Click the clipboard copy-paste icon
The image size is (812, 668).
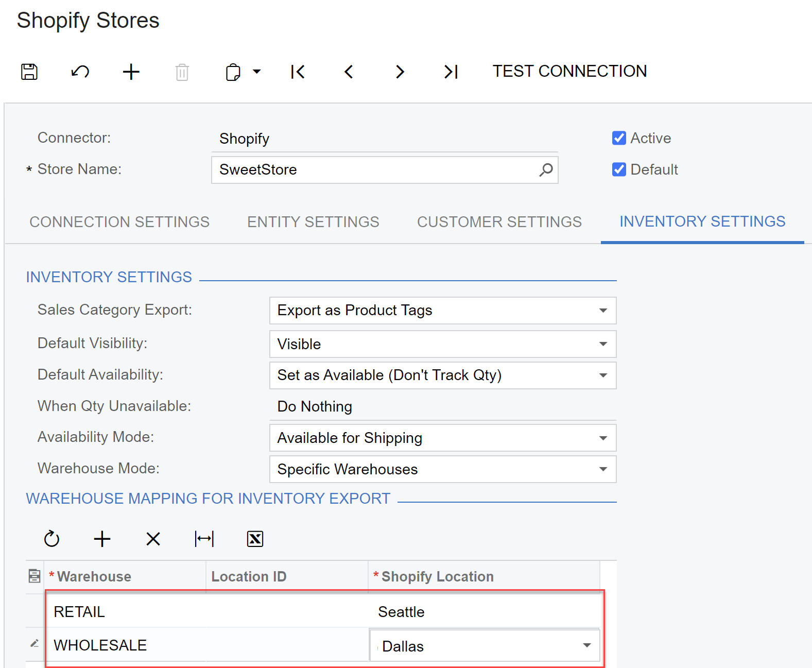tap(233, 72)
